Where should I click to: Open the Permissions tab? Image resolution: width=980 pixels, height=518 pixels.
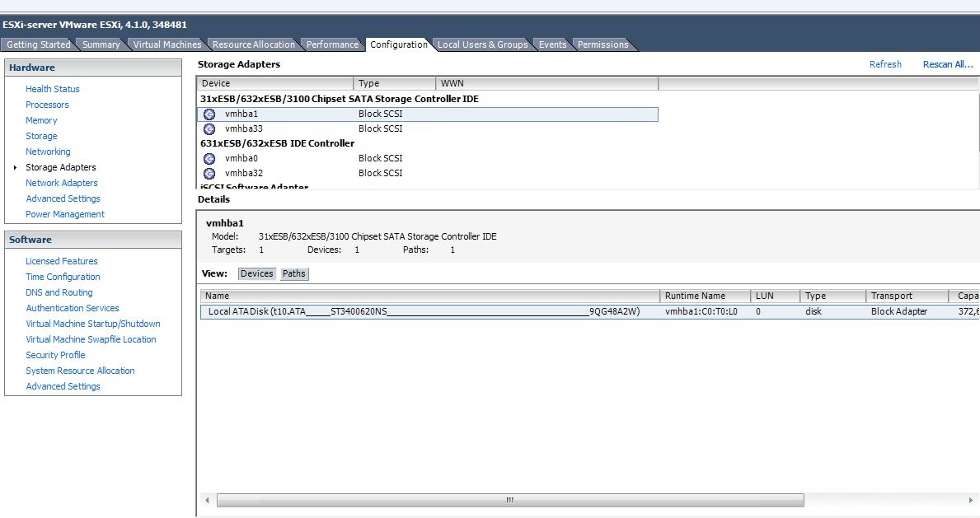(x=603, y=44)
